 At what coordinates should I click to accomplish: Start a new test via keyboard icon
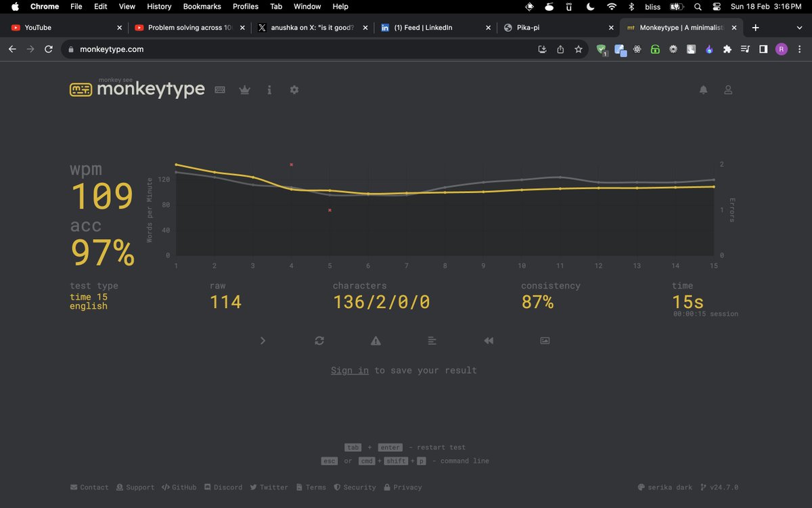click(x=220, y=89)
